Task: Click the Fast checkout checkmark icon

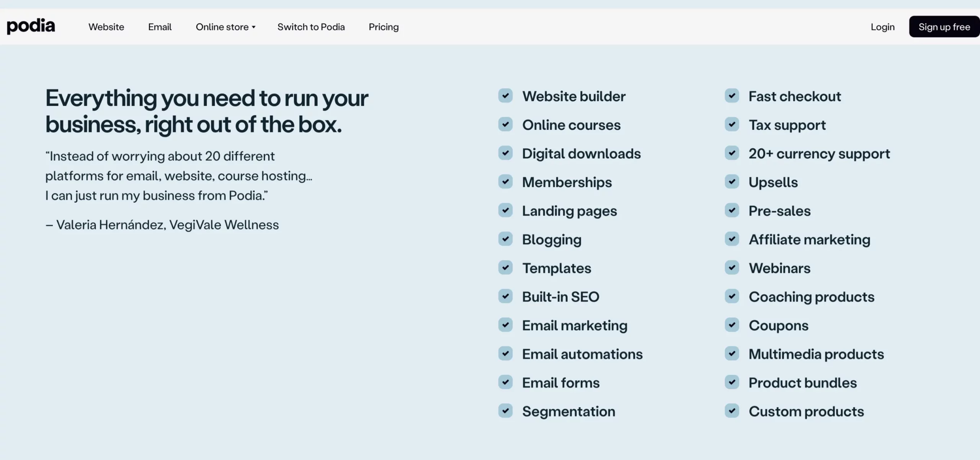Action: 732,96
